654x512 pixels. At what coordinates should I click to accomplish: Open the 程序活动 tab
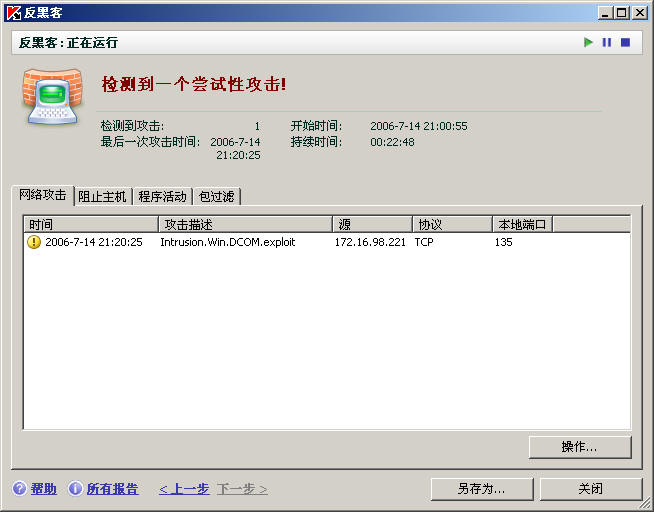[x=162, y=196]
